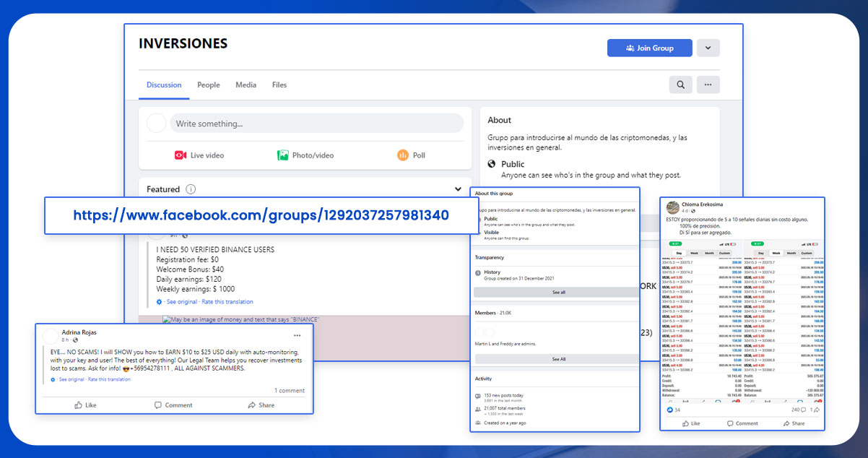The width and height of the screenshot is (868, 458).
Task: Open the Join Group dropdown arrow
Action: point(708,48)
